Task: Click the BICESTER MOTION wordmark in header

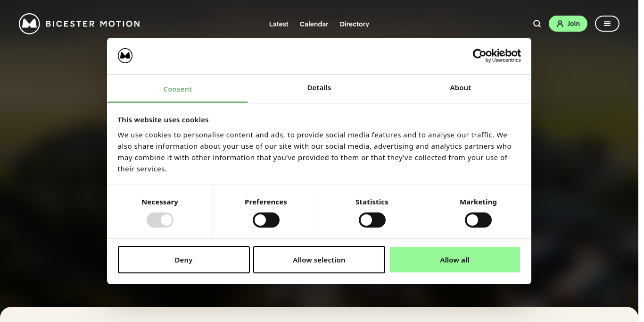Action: pyautogui.click(x=93, y=24)
